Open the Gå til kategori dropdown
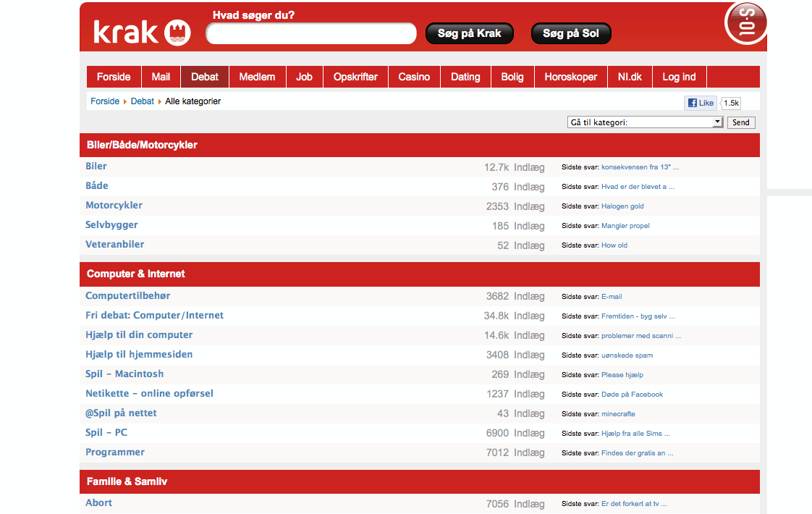812x514 pixels. pos(645,122)
